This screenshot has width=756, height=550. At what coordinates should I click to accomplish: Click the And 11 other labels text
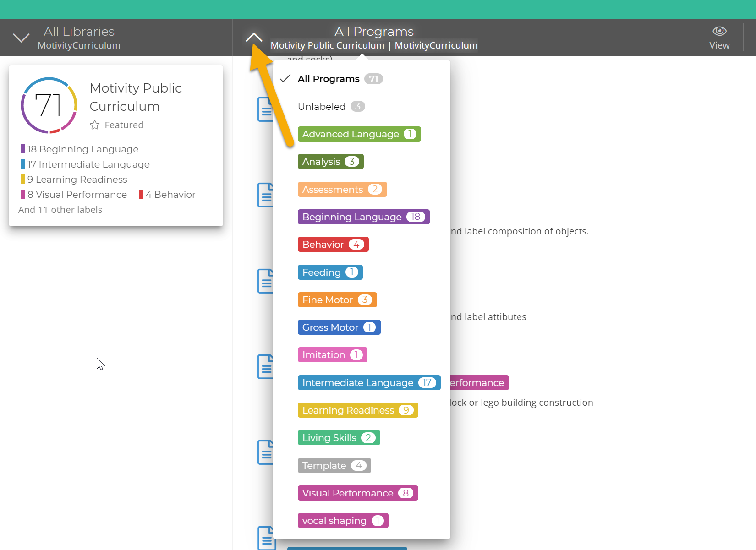tap(60, 209)
